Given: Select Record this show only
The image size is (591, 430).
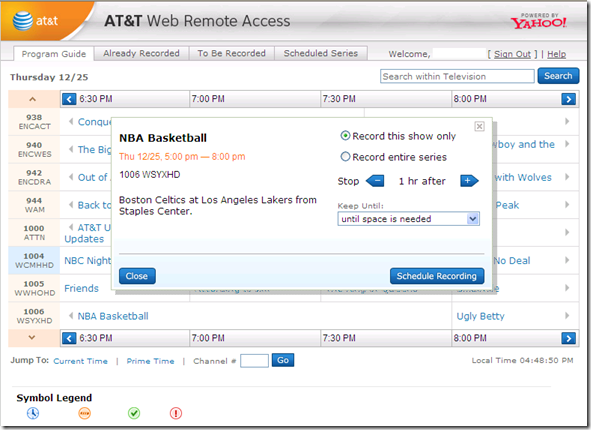Looking at the screenshot, I should click(345, 136).
